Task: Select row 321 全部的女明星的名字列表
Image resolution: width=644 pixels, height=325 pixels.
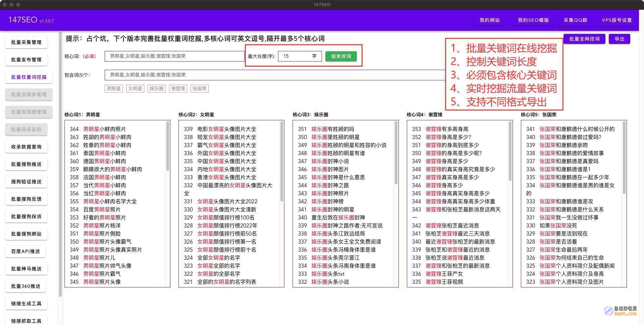Action: [220, 282]
